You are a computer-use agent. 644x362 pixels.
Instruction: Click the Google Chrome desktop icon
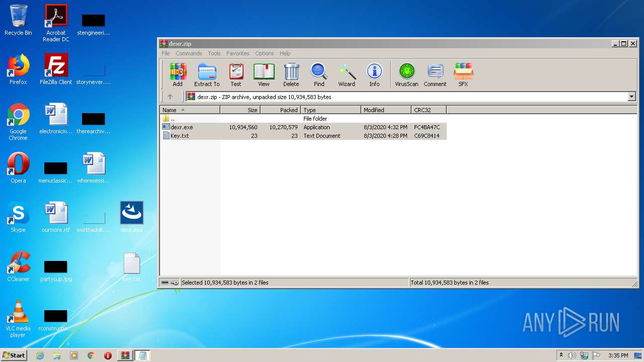18,122
